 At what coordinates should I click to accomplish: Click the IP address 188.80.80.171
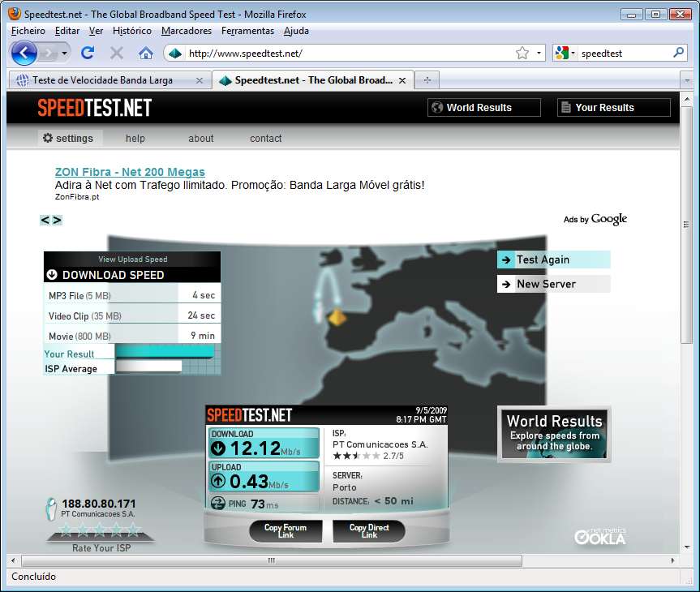point(99,504)
